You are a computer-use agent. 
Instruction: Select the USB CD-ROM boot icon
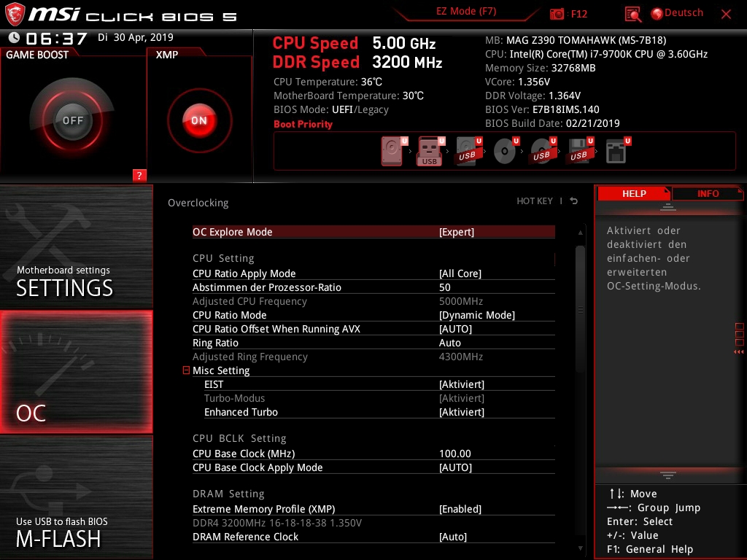pyautogui.click(x=542, y=151)
